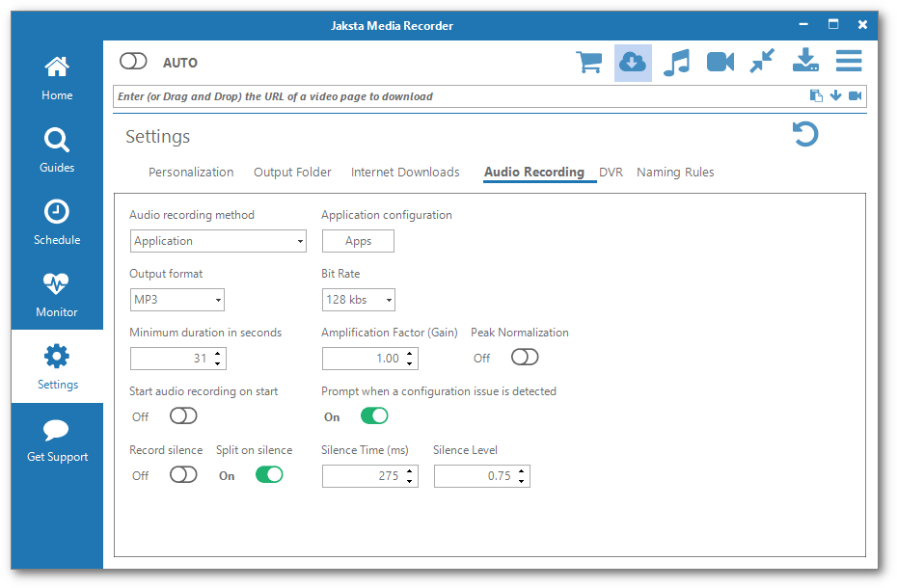
Task: Open the Bit Rate 128 kbs dropdown
Action: 358,300
